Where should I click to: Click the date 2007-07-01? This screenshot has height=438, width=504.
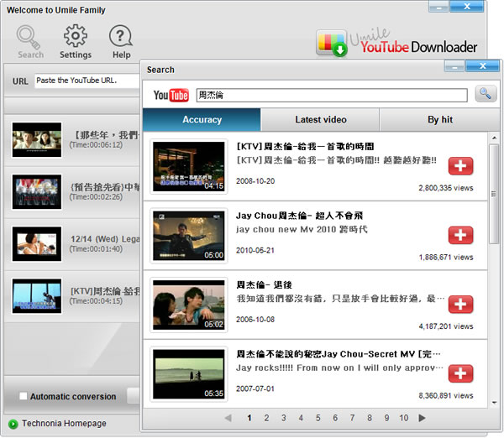(255, 388)
